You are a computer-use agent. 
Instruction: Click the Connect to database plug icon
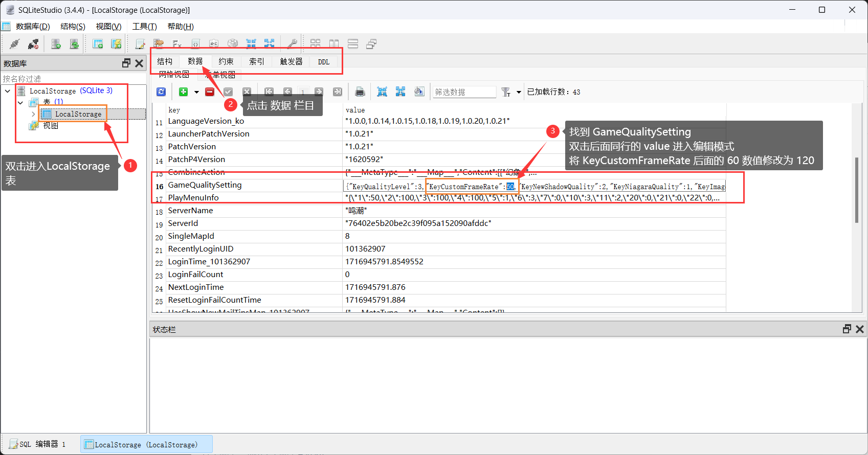[15, 44]
